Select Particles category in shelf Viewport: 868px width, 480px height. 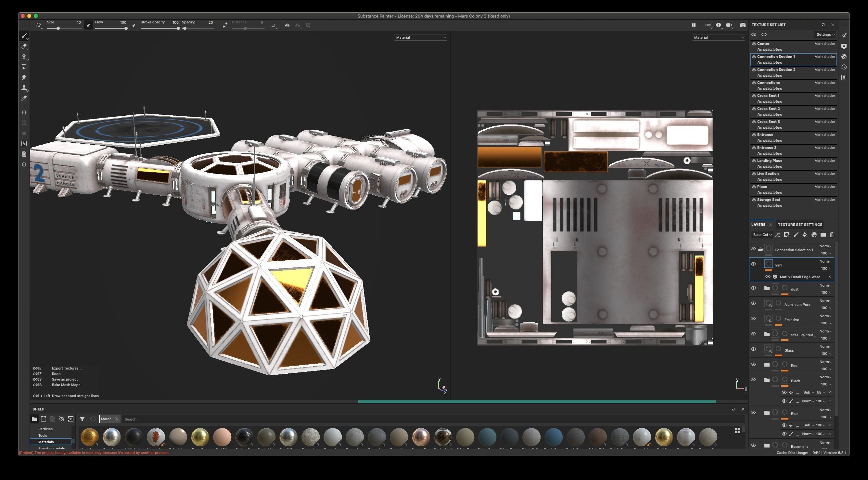pos(45,429)
